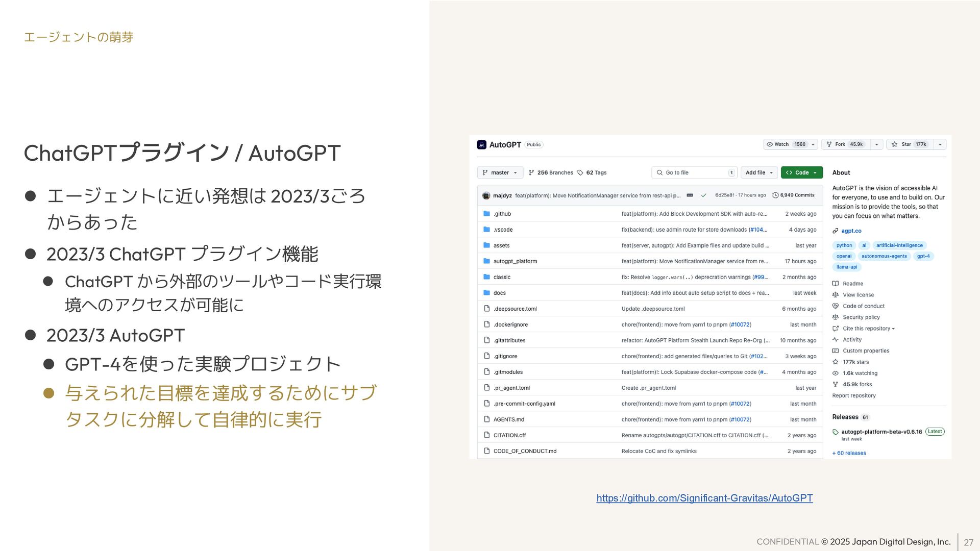Click the Watch eye icon
Image resolution: width=980 pixels, height=551 pixels.
(770, 144)
